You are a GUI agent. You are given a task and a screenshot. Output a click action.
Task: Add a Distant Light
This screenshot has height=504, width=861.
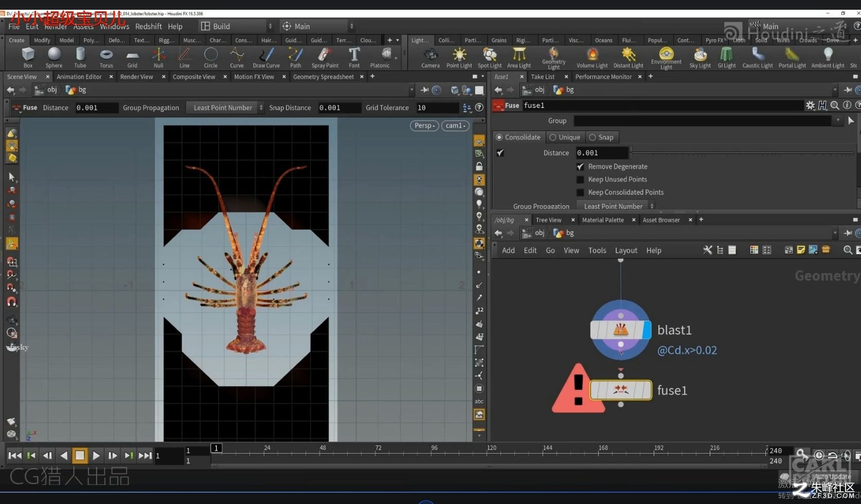(x=629, y=58)
